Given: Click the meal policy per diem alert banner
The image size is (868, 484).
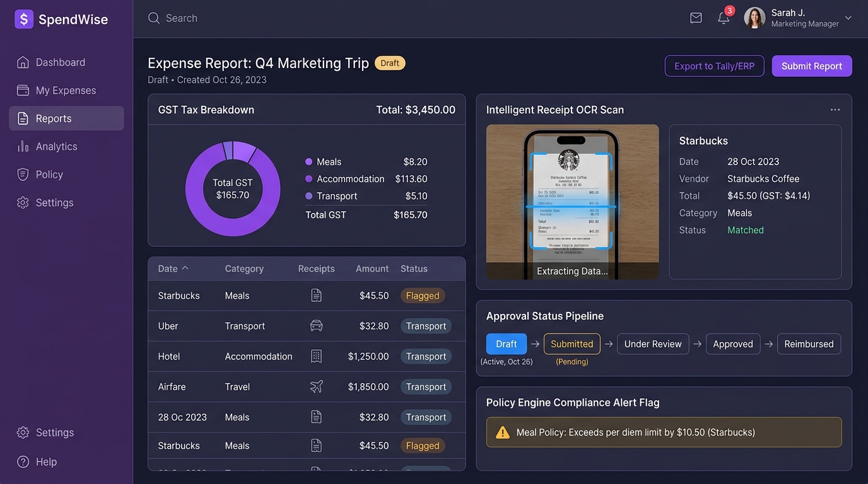Looking at the screenshot, I should [x=664, y=432].
